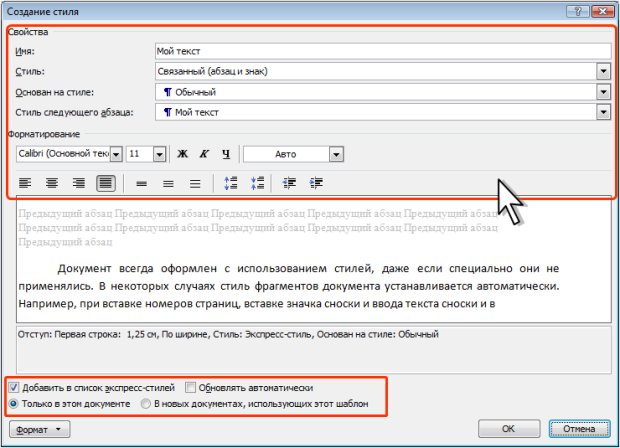The width and height of the screenshot is (620, 448).
Task: Align paragraph text to the right
Action: 78,183
